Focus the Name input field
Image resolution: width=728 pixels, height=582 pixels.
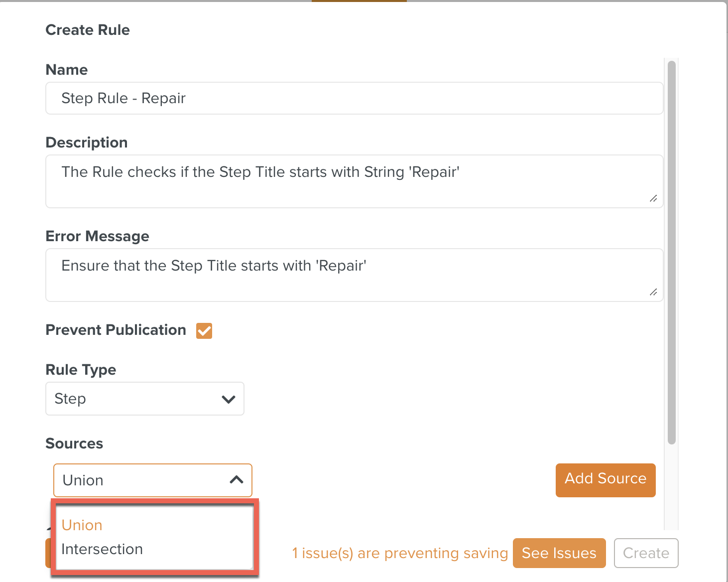354,98
